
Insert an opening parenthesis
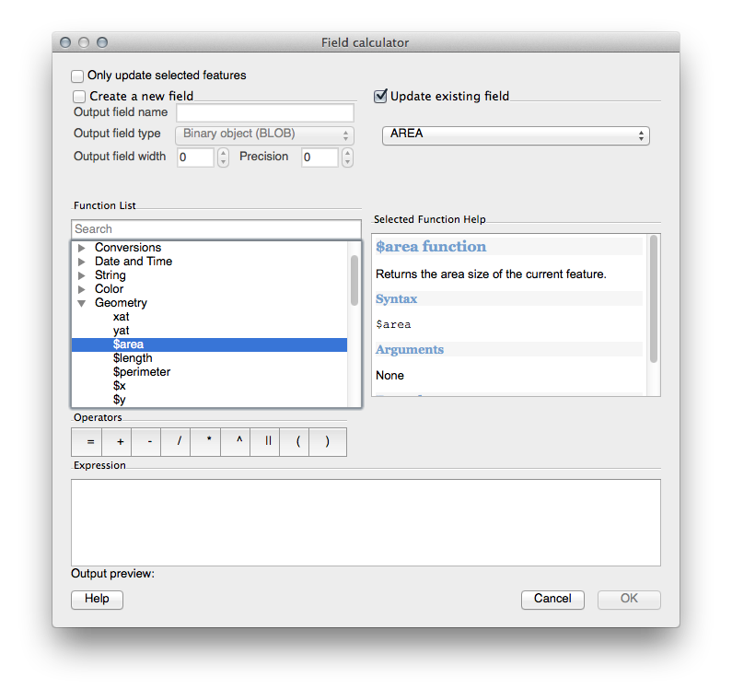tap(297, 442)
